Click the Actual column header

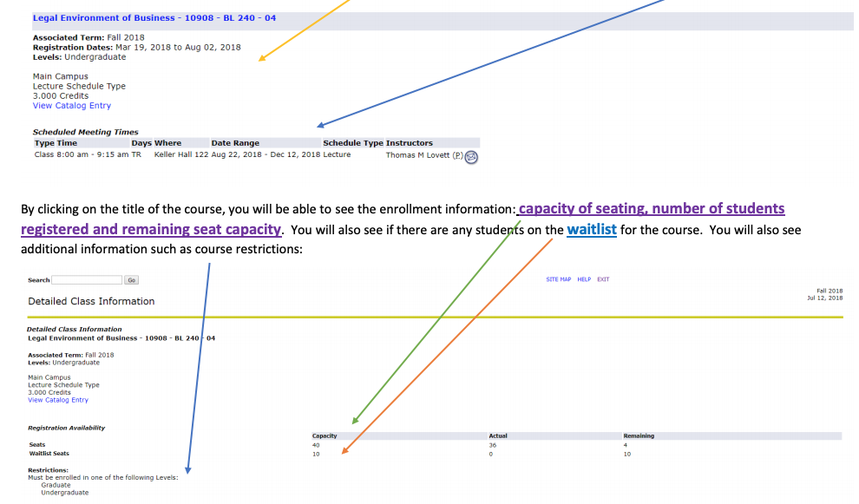(498, 435)
